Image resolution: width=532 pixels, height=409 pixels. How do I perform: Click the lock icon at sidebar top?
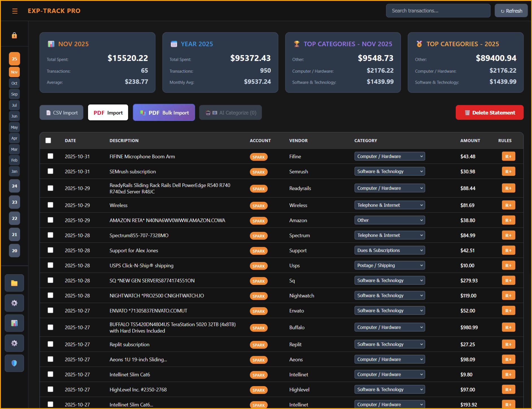coord(14,35)
